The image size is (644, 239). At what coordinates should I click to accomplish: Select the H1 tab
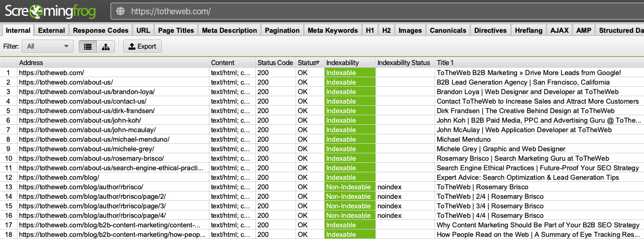point(370,31)
